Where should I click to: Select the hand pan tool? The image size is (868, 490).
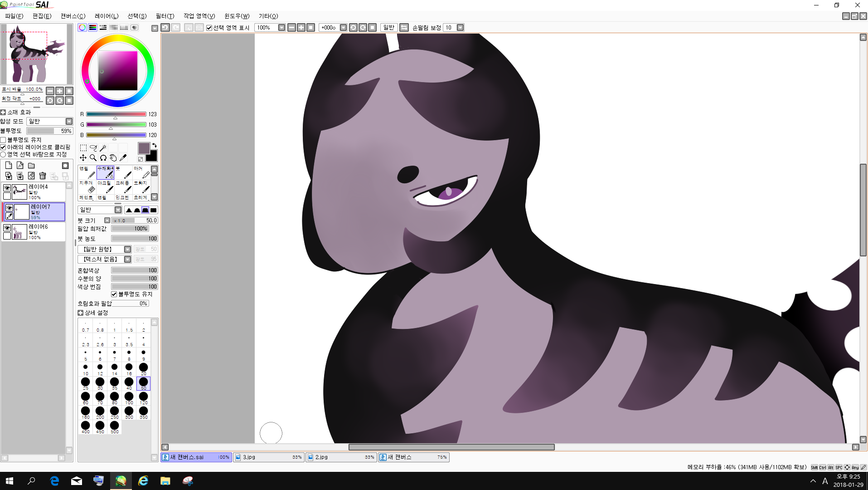click(113, 158)
